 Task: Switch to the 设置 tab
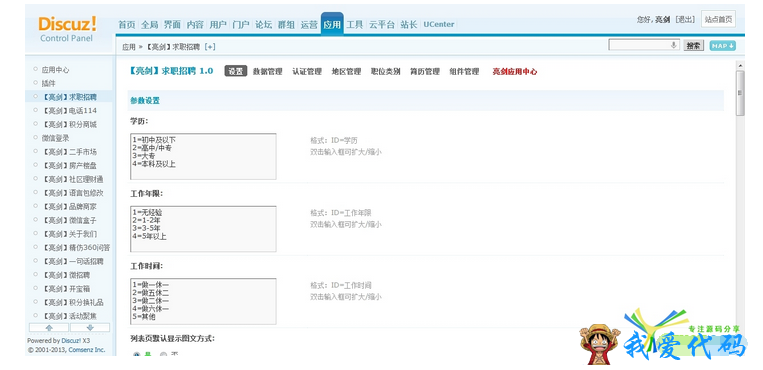coord(236,72)
